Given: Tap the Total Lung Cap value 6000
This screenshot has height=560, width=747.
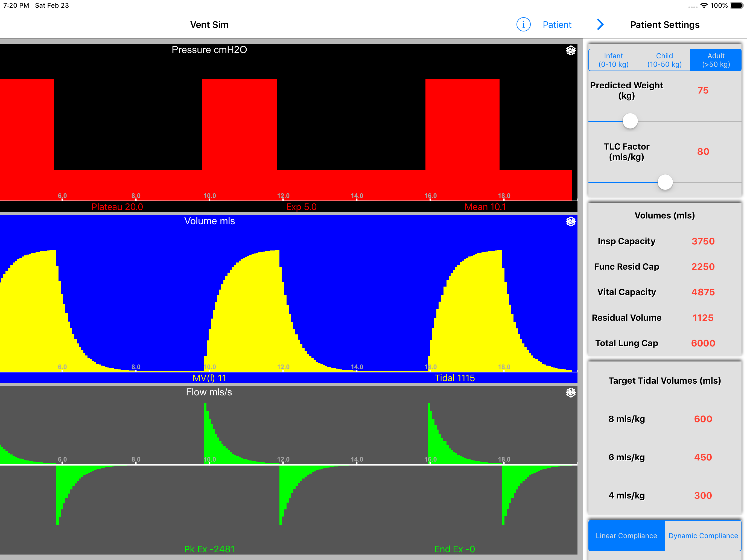Looking at the screenshot, I should click(x=703, y=343).
